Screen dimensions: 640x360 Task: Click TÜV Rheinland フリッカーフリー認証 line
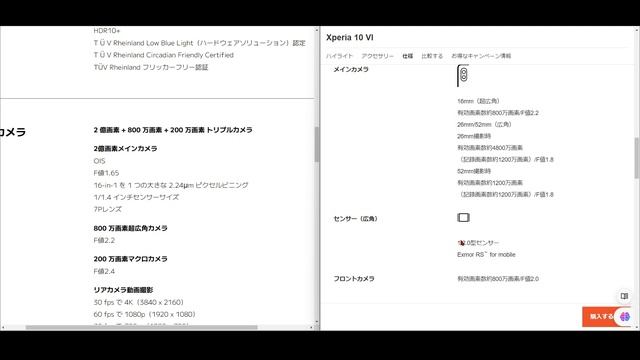click(151, 67)
